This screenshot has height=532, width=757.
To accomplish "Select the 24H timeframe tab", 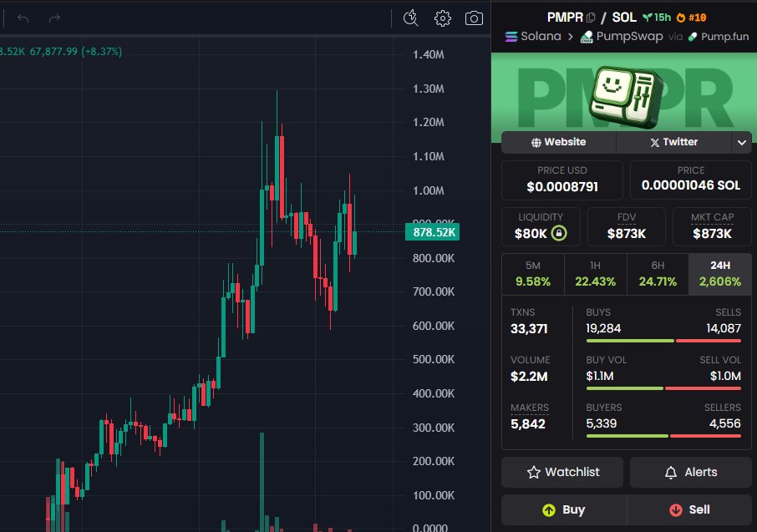I will pyautogui.click(x=720, y=274).
